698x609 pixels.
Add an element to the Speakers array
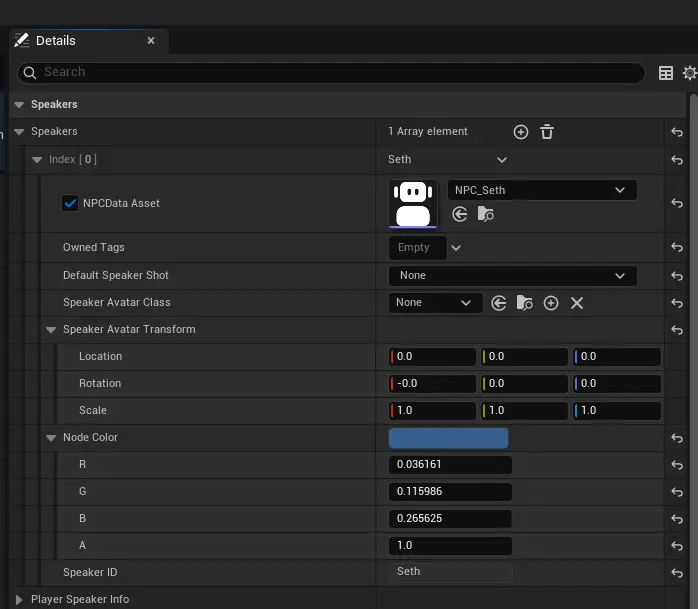click(520, 132)
